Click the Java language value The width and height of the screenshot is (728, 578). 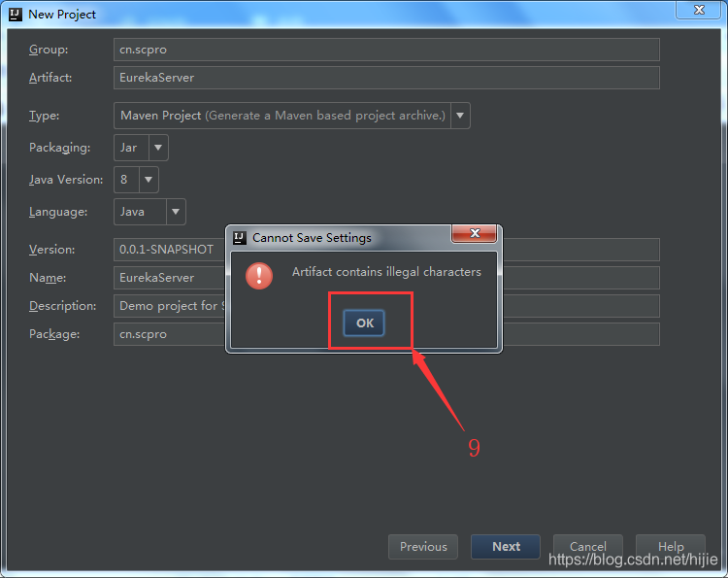pyautogui.click(x=132, y=212)
